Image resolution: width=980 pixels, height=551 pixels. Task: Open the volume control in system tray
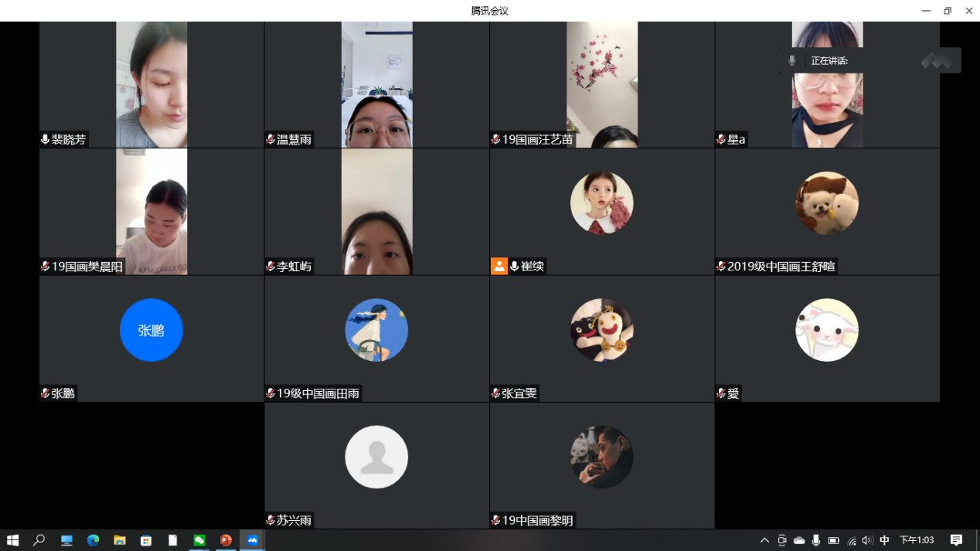866,540
